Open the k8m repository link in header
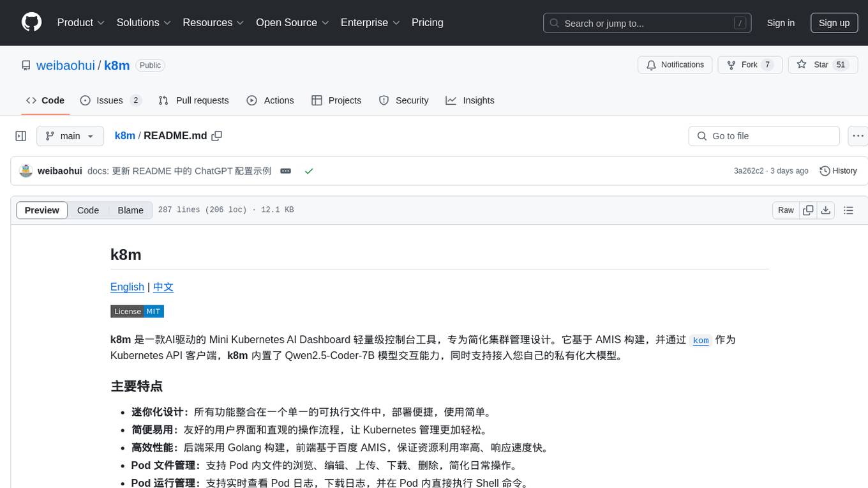Image resolution: width=868 pixels, height=488 pixels. coord(117,65)
